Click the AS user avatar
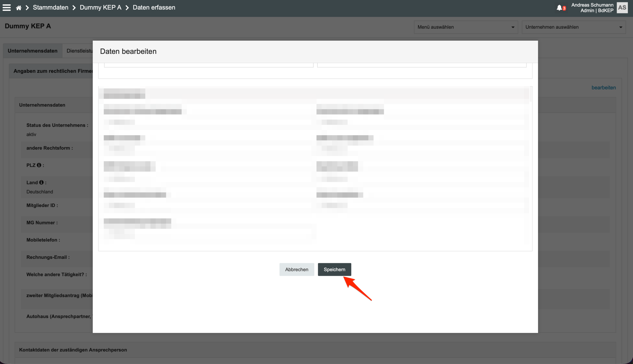Image resolution: width=633 pixels, height=364 pixels. coord(622,7)
